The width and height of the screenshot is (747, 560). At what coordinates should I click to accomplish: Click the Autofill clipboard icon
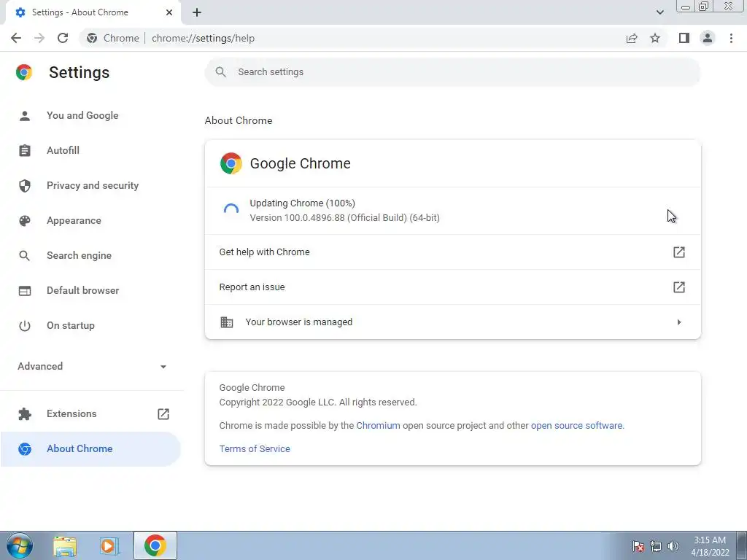pos(25,150)
